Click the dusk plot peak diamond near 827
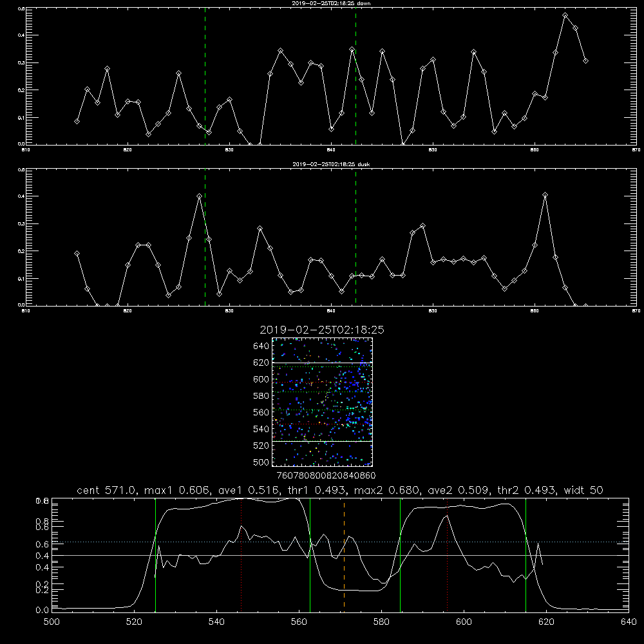Viewport: 644px width, 644px height. (199, 196)
